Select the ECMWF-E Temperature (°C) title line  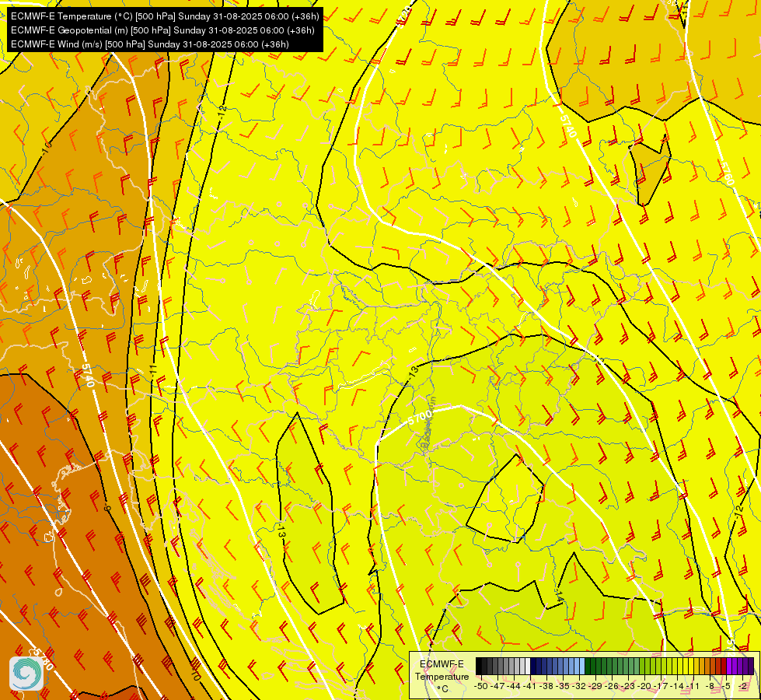(165, 16)
